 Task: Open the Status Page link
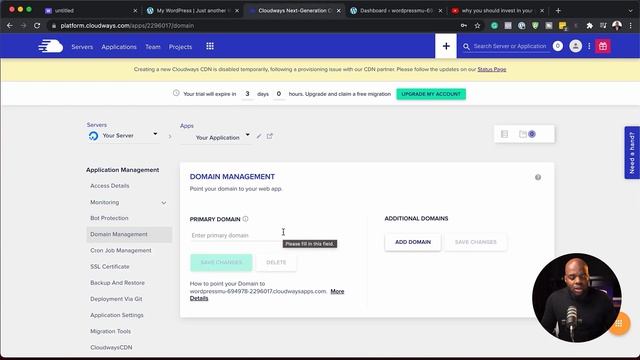coord(491,69)
